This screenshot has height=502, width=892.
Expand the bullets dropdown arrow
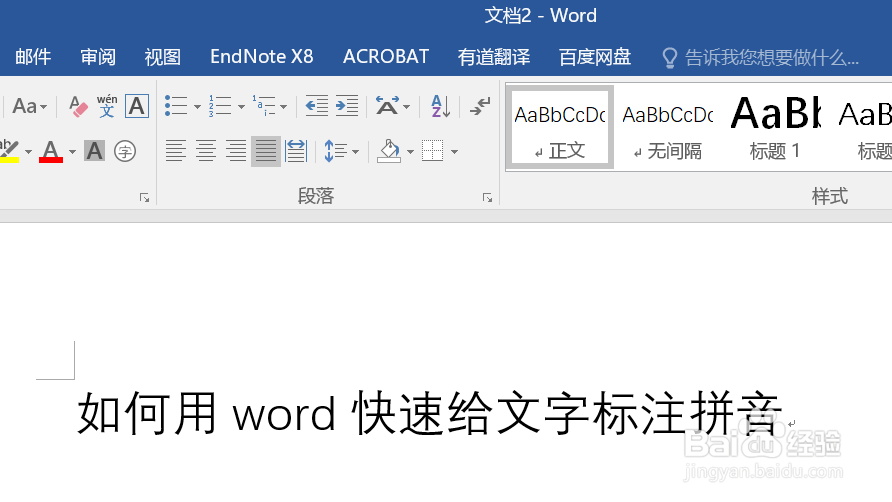click(x=197, y=107)
